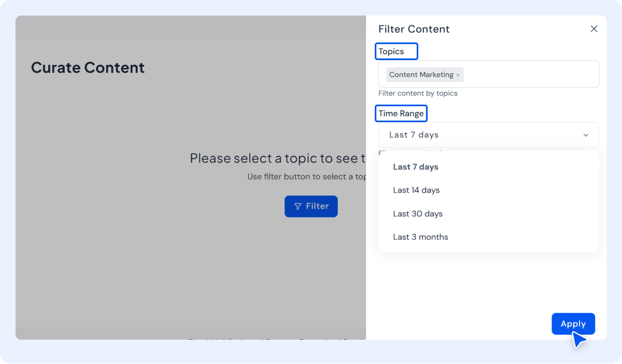
Task: Click the Curate Content heading
Action: tap(88, 68)
